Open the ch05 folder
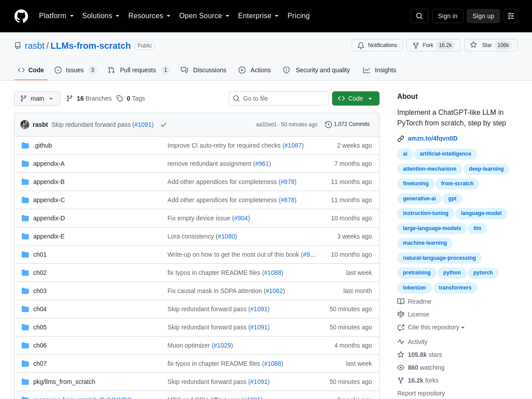Viewport: 532px width, 399px height. [40, 327]
